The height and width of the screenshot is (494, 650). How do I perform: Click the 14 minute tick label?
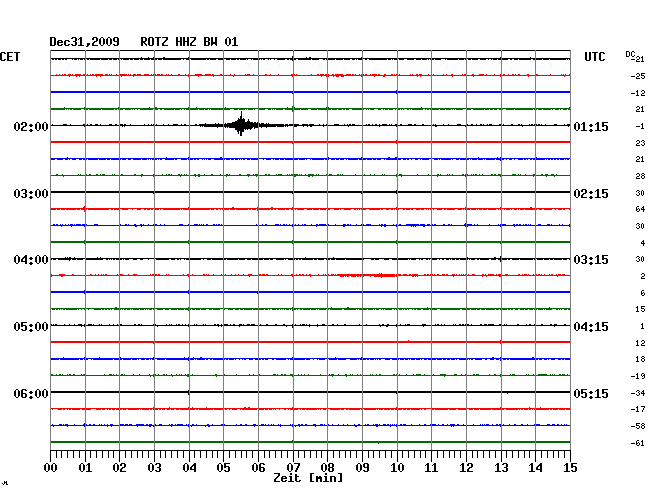(535, 468)
